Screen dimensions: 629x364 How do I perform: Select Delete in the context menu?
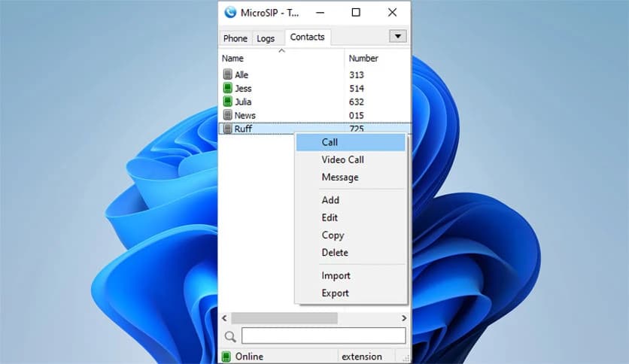[351, 253]
